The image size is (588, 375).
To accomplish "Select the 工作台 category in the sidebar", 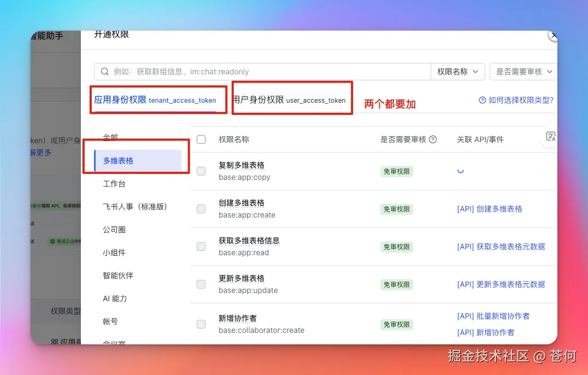I will 115,184.
